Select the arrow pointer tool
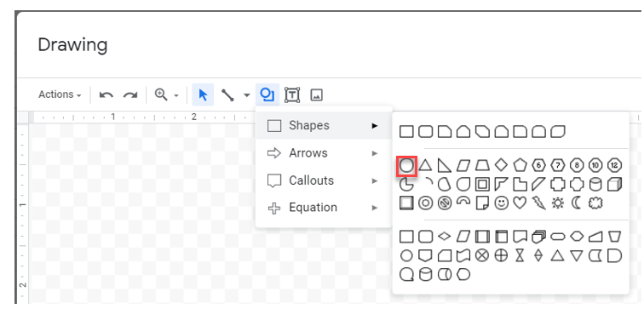Viewport: 644px width, 309px height. 203,94
